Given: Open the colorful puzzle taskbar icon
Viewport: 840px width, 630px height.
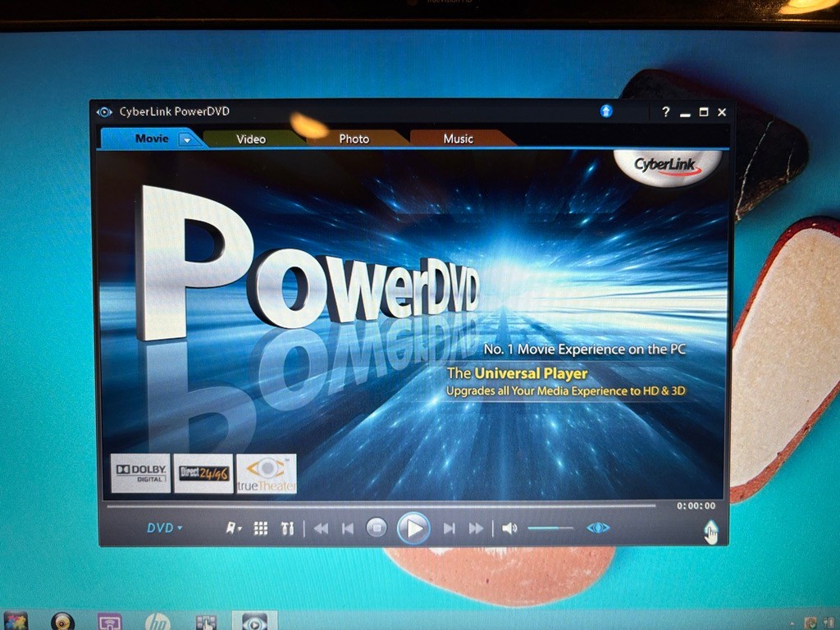Looking at the screenshot, I should (x=15, y=622).
